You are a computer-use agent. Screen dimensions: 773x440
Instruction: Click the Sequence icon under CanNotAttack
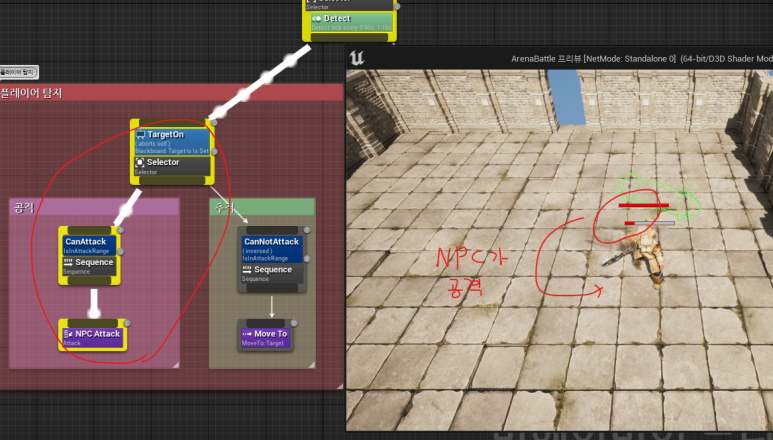click(247, 270)
